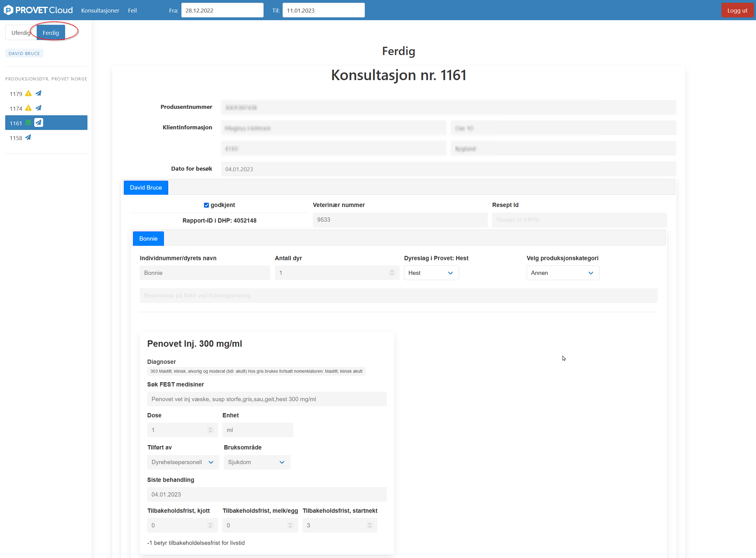Click warning icon next to 1174
The image size is (756, 558).
click(28, 108)
